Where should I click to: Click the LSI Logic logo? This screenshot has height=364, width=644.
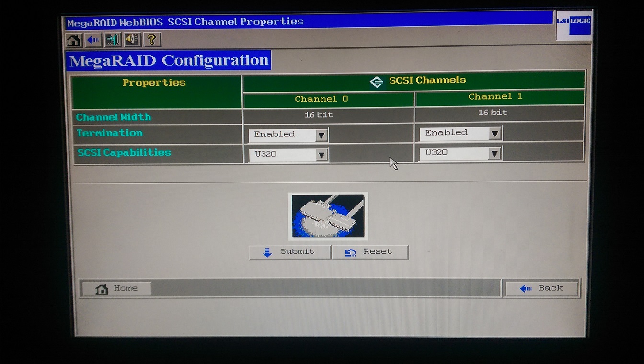(574, 25)
